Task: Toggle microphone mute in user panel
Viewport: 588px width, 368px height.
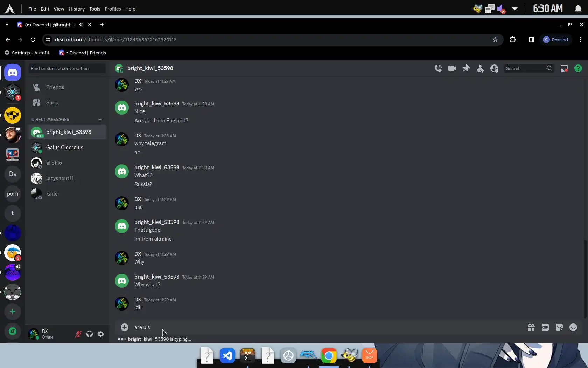Action: pyautogui.click(x=78, y=334)
